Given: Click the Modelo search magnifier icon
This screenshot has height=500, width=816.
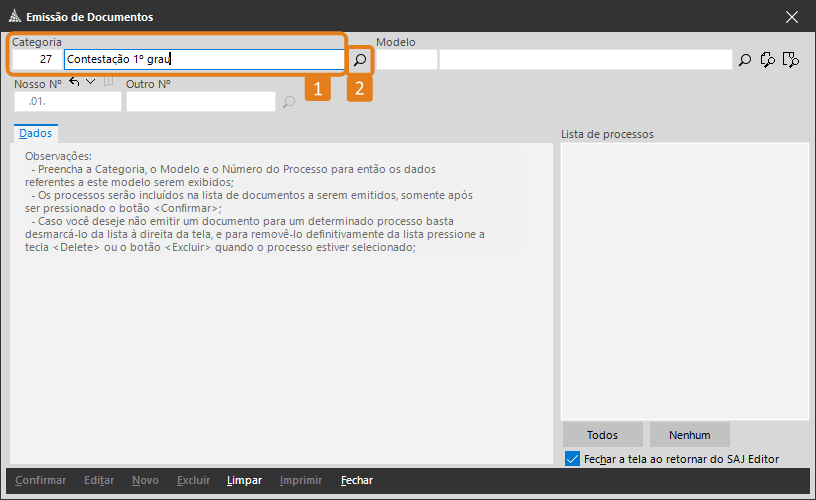Looking at the screenshot, I should click(745, 60).
